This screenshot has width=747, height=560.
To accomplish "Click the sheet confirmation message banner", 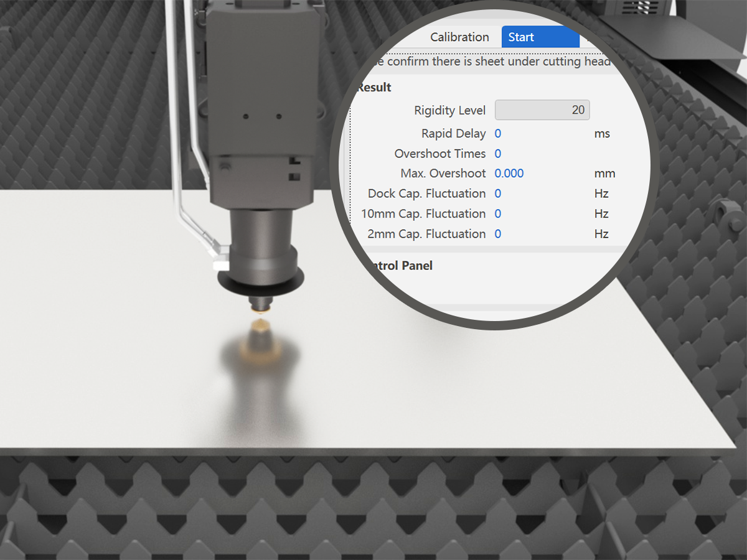I will (x=492, y=62).
